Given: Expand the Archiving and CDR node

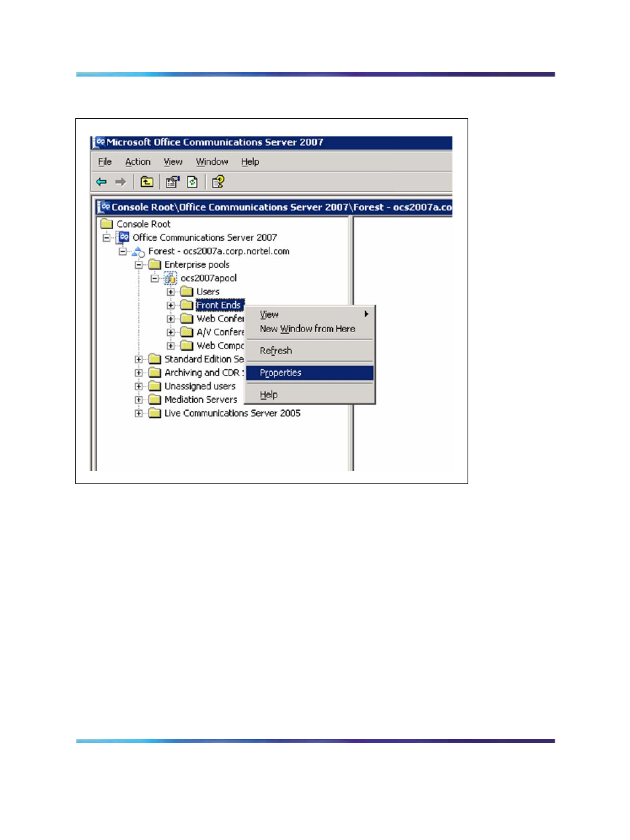Looking at the screenshot, I should (x=139, y=373).
